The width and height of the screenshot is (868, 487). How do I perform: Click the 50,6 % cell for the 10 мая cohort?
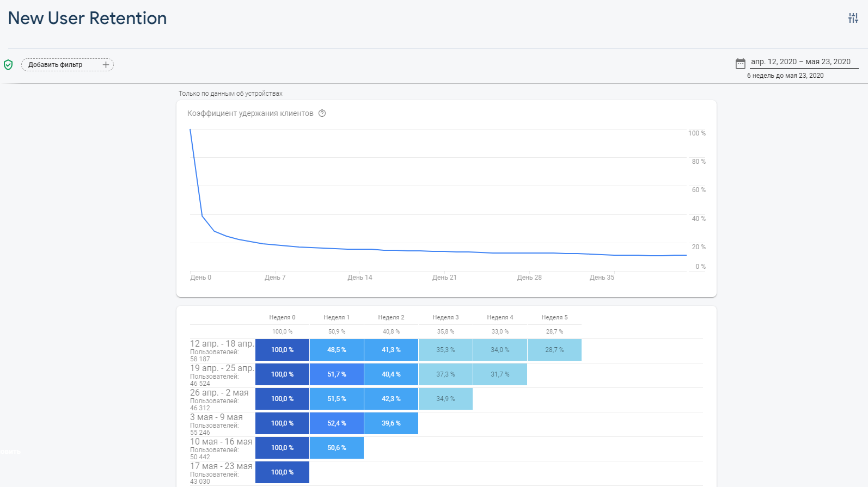[337, 448]
